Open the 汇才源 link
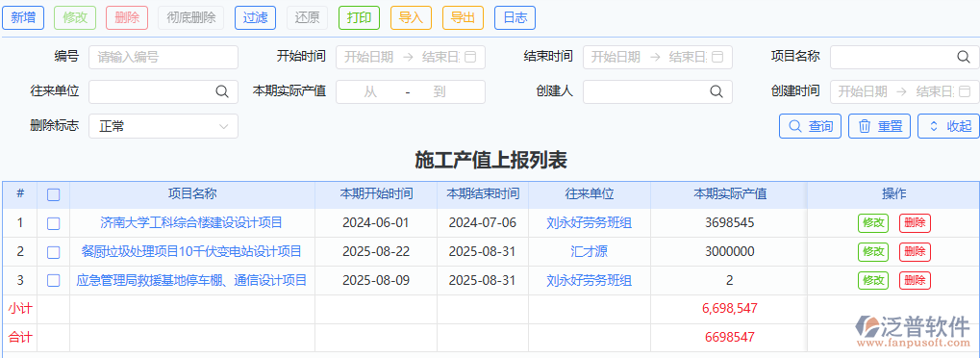 point(590,251)
